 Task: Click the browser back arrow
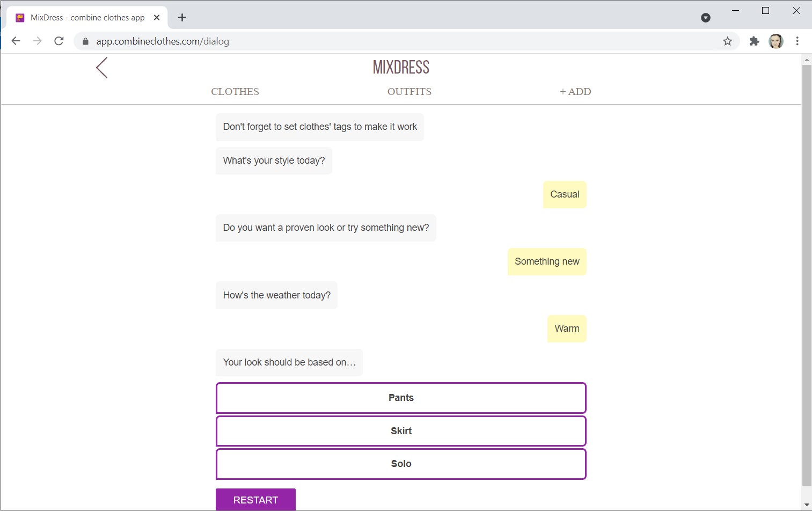tap(16, 41)
